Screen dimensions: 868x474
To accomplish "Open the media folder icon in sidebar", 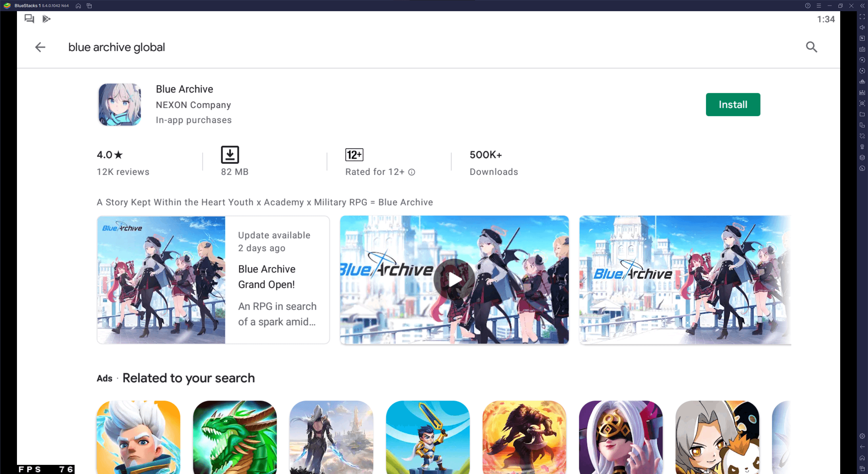I will click(x=862, y=114).
